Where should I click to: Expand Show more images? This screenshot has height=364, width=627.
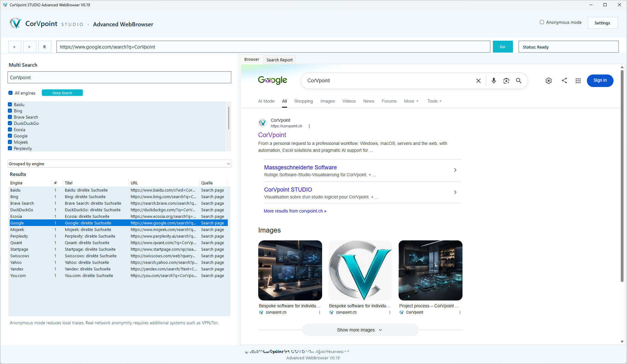[x=360, y=330]
